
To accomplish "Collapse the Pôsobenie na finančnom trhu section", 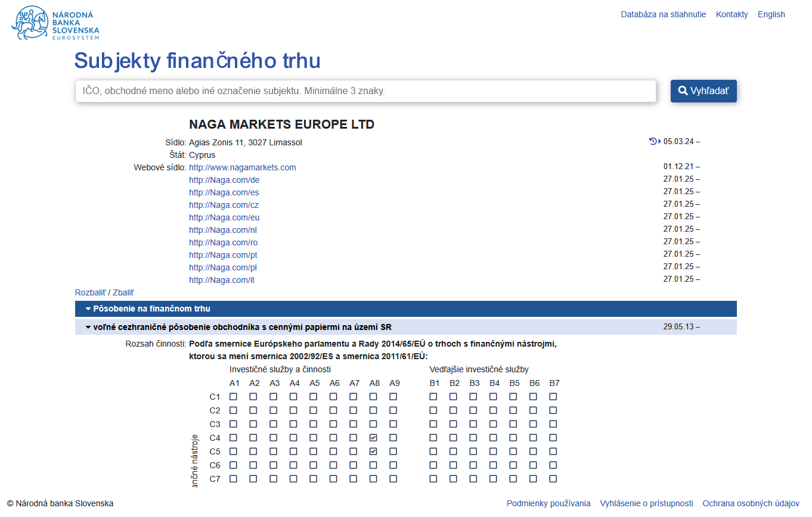I will pos(406,309).
